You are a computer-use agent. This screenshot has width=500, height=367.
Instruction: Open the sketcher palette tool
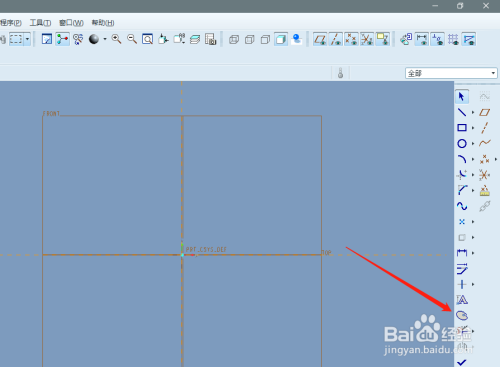(x=462, y=315)
